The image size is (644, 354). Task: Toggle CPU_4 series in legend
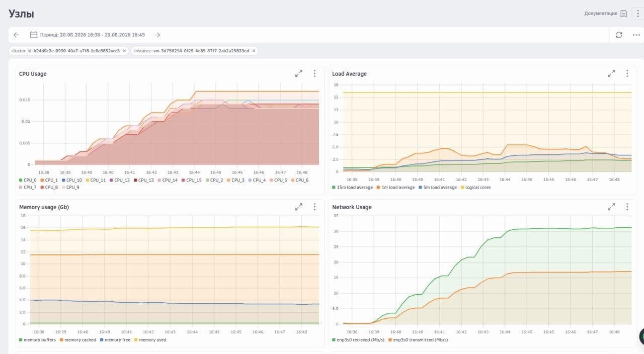coord(257,180)
